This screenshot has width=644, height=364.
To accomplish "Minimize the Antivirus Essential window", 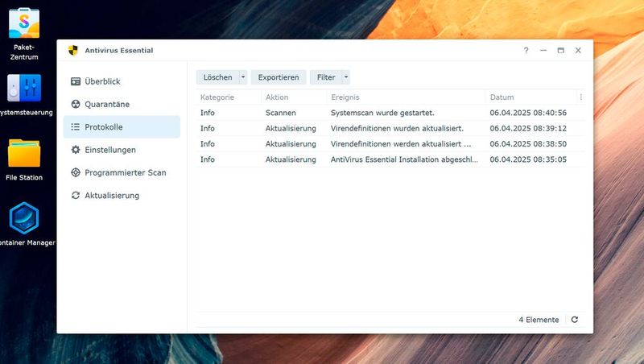I will 543,50.
